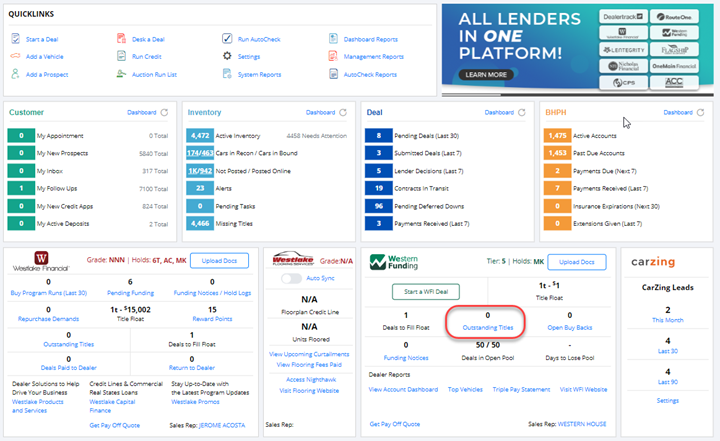
Task: Open the Customer Dashboard link
Action: click(x=141, y=113)
